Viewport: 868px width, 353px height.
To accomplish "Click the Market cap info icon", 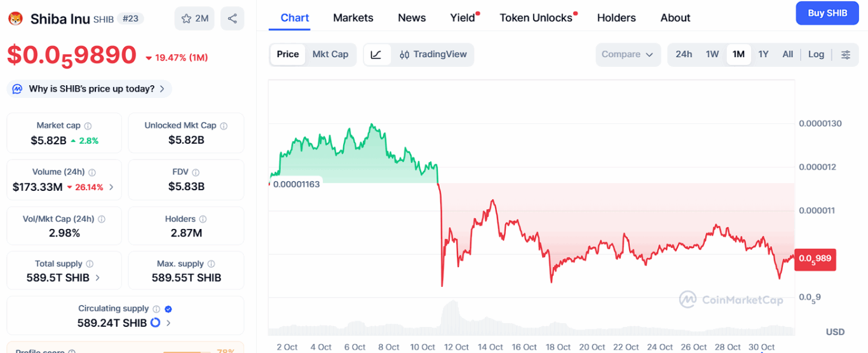I will tap(88, 126).
